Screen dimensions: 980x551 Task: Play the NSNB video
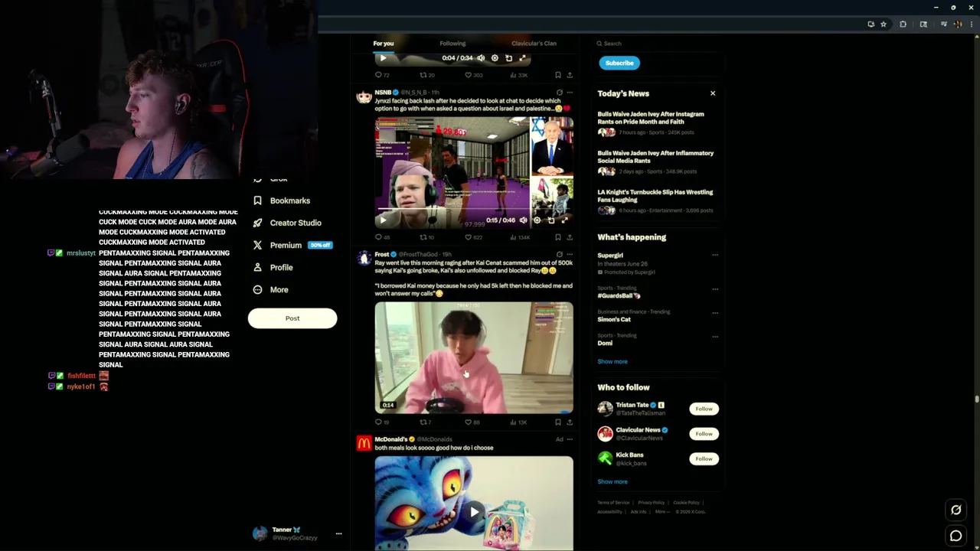click(x=384, y=220)
